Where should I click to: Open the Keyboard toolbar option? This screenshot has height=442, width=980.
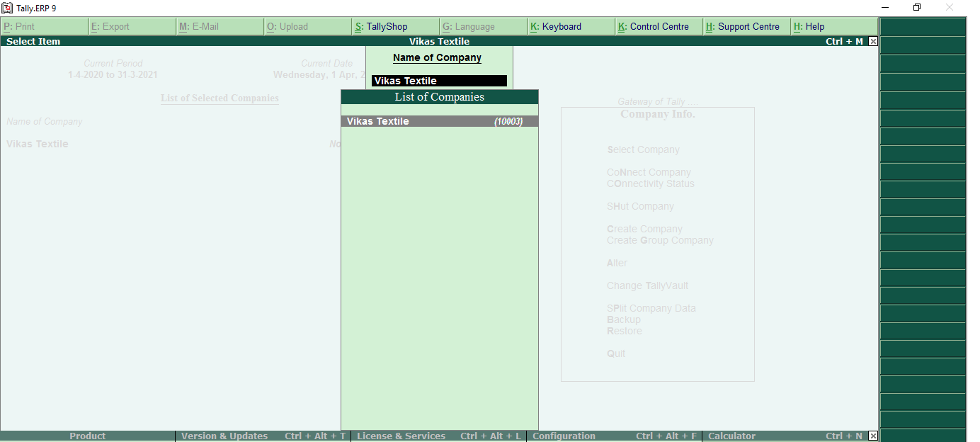click(x=571, y=27)
